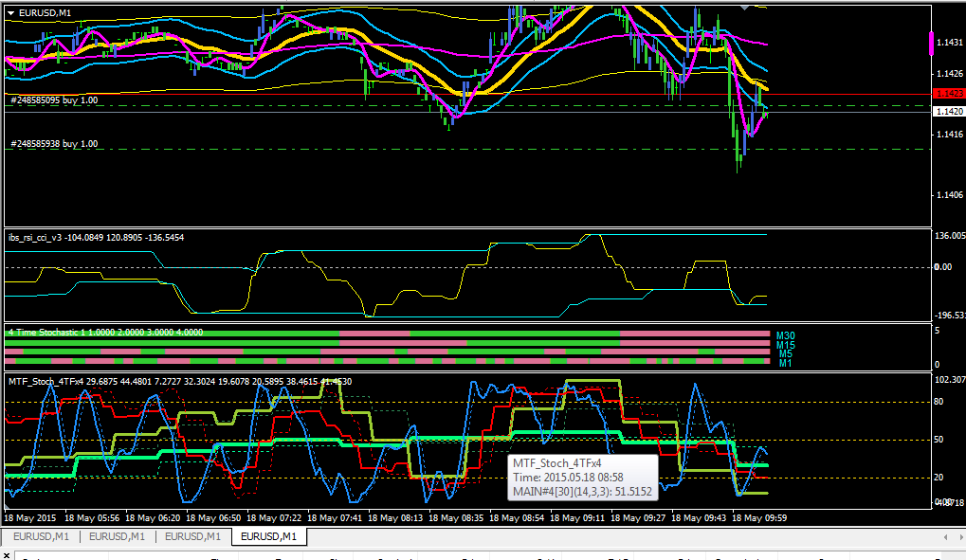
Task: Click the M30 stochastic row label
Action: (786, 335)
